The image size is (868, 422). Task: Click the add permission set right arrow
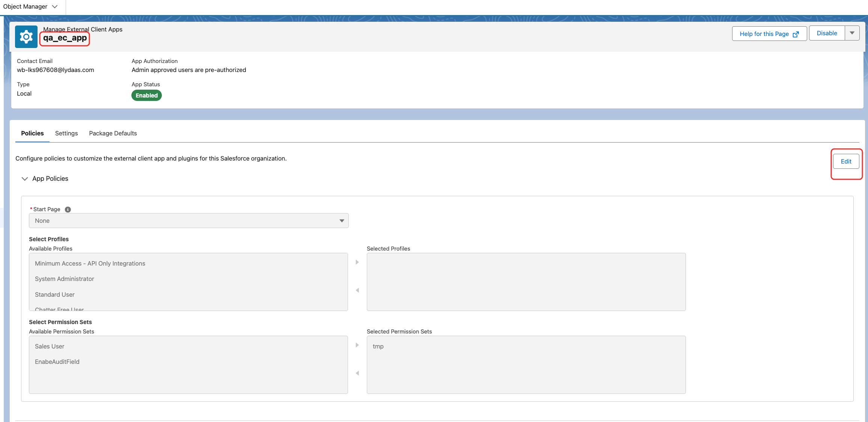(357, 345)
